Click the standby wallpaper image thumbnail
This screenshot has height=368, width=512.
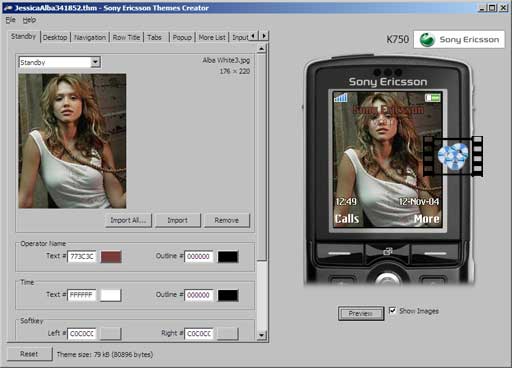pos(72,141)
